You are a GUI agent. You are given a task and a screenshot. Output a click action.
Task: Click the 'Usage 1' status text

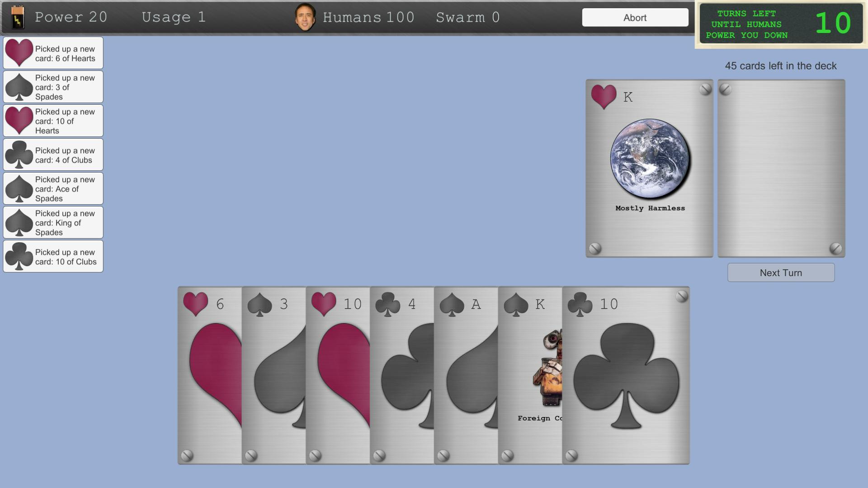point(174,17)
